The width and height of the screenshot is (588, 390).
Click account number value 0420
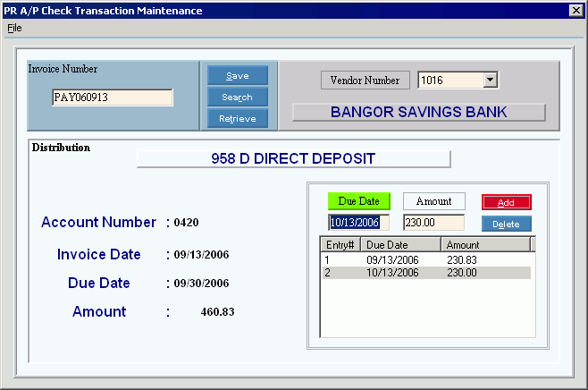(x=186, y=222)
